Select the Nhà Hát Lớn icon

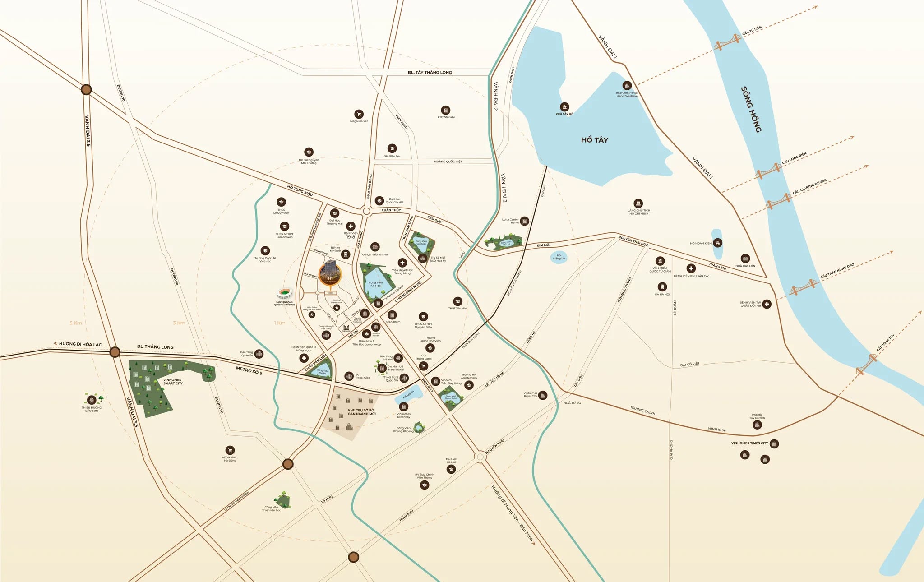(745, 259)
